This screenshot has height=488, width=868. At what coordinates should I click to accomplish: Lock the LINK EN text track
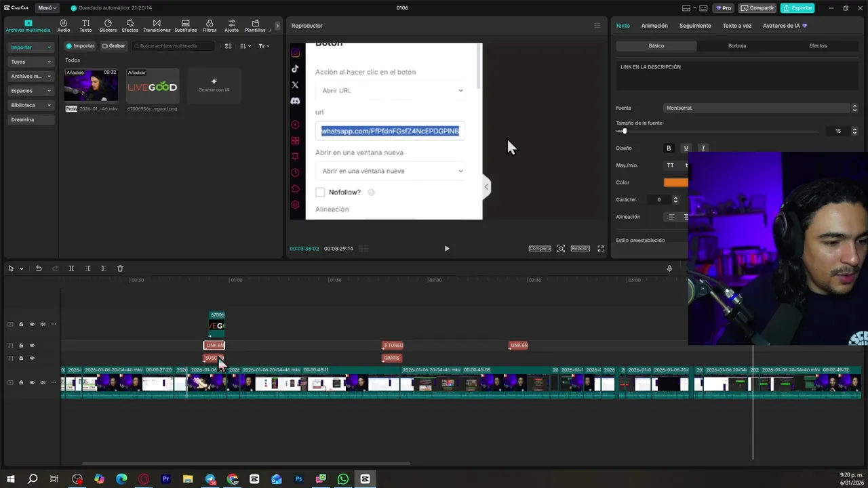(21, 346)
